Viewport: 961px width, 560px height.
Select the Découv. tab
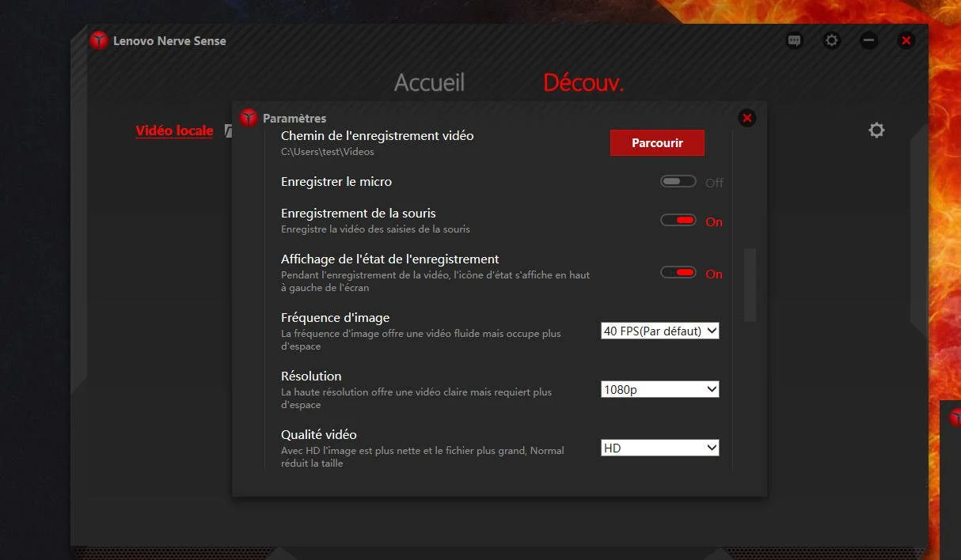click(x=583, y=82)
